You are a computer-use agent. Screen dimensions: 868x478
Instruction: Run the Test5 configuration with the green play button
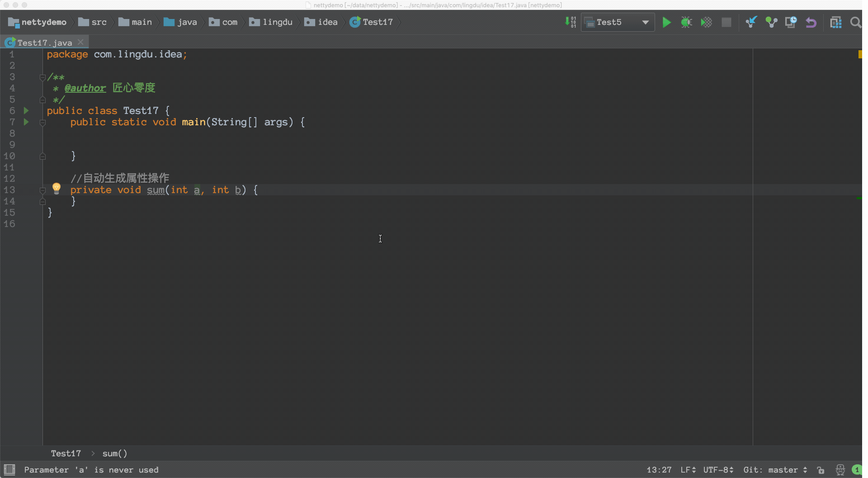tap(666, 22)
